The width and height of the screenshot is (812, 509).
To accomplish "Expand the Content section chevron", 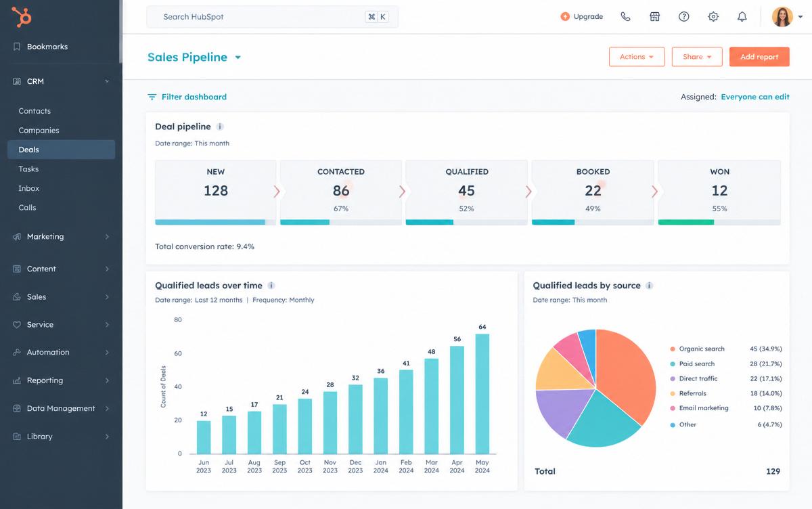I will [107, 269].
